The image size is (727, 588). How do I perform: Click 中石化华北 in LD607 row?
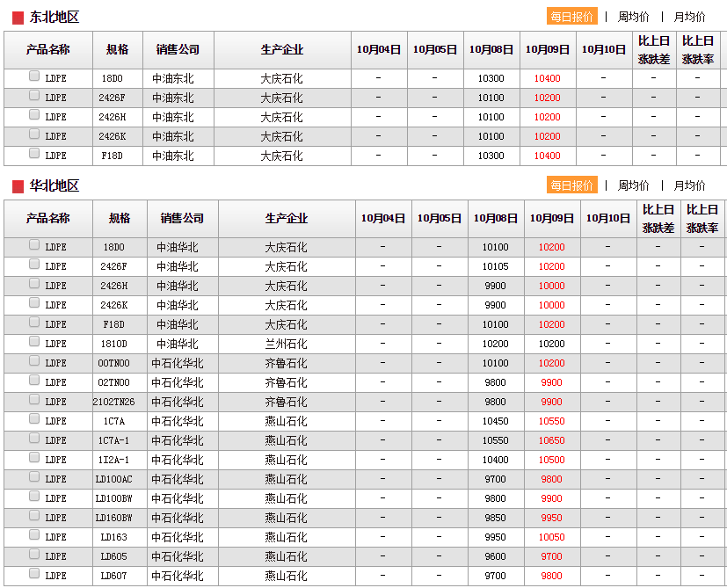coord(178,576)
